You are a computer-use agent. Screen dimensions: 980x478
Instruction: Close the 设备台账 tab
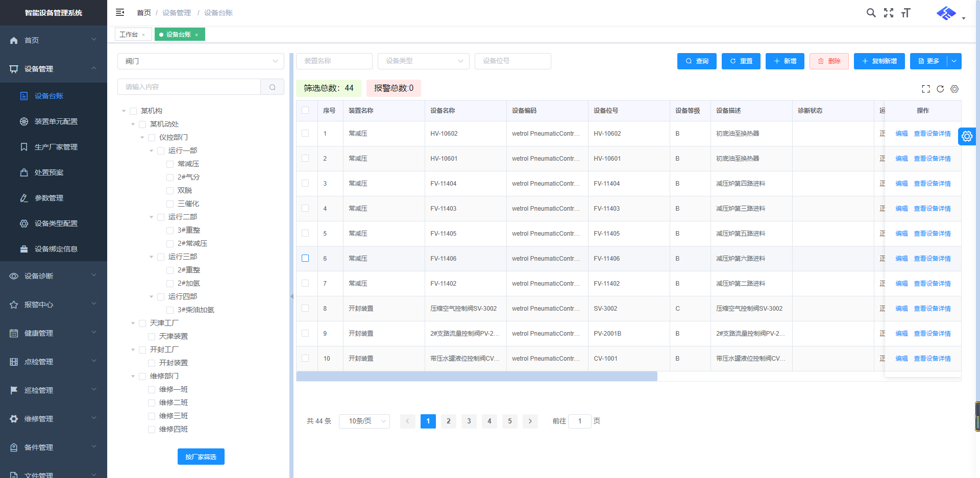point(197,35)
